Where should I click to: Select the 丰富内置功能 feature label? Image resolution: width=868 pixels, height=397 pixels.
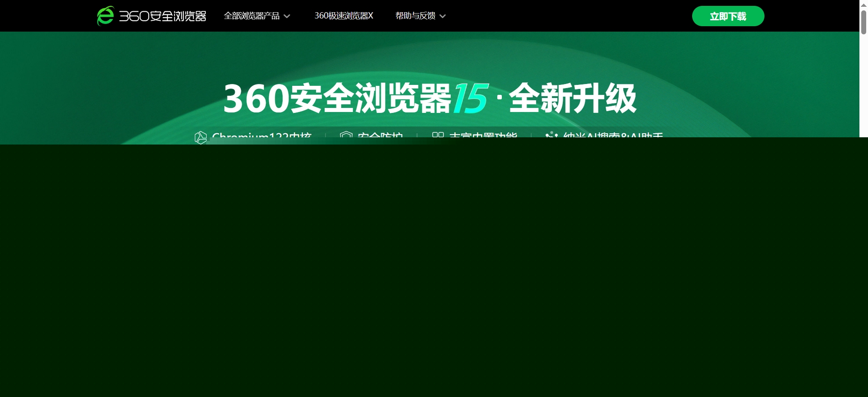[x=483, y=135]
